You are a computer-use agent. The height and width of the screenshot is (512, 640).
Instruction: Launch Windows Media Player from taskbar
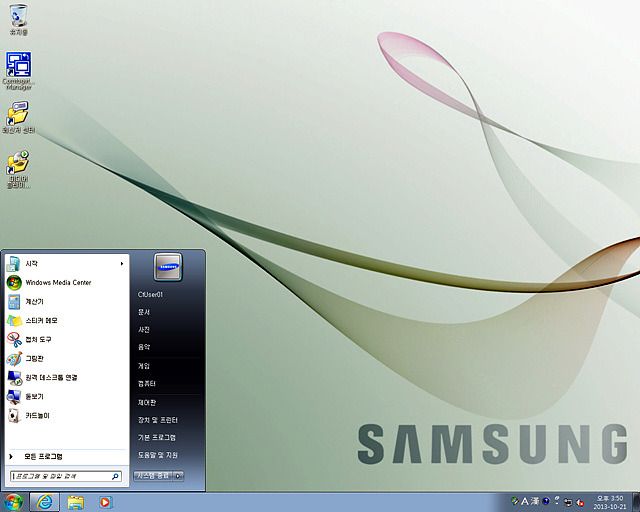point(105,502)
